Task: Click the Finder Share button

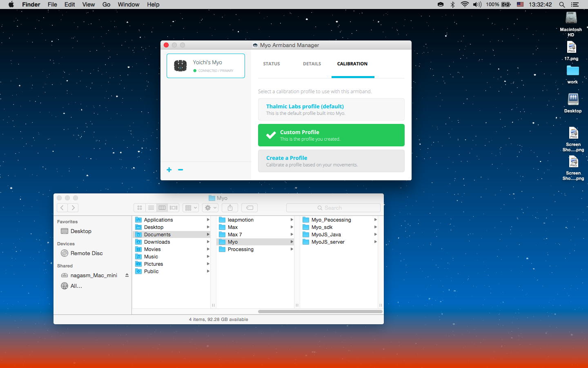Action: click(230, 208)
